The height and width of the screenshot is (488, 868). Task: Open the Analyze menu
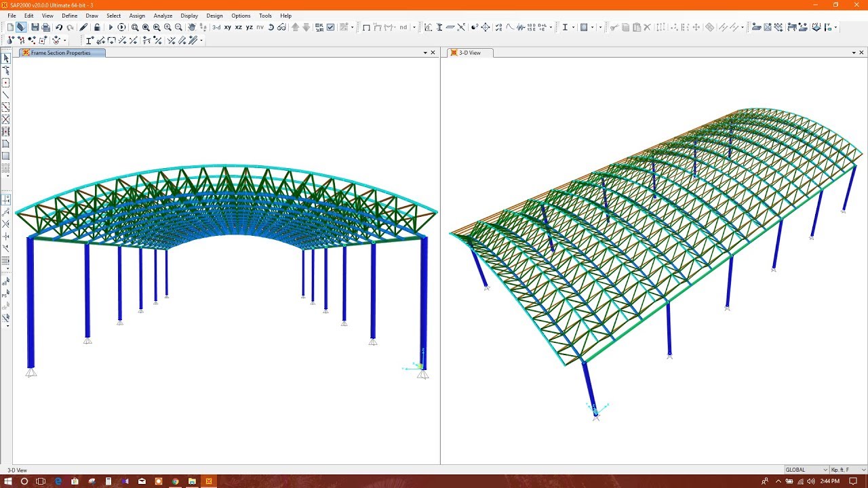point(163,16)
